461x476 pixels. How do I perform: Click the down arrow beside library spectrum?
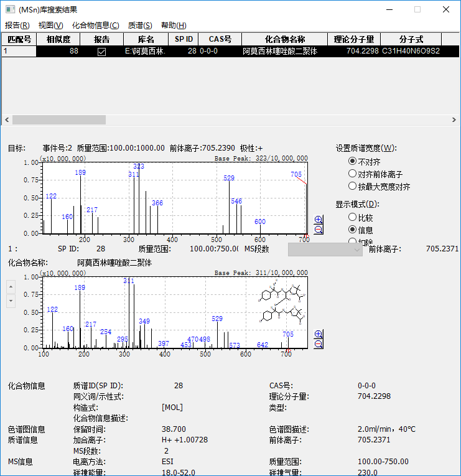(10, 301)
